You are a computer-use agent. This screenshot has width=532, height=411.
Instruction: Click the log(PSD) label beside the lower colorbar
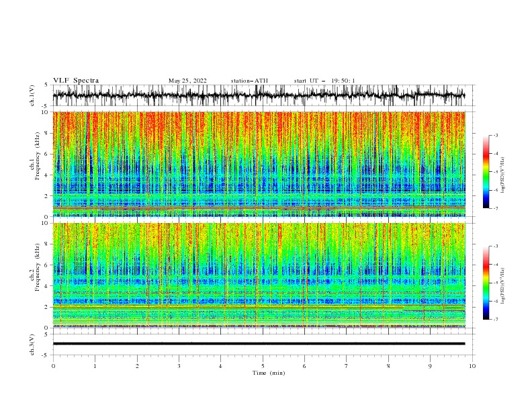pos(502,285)
